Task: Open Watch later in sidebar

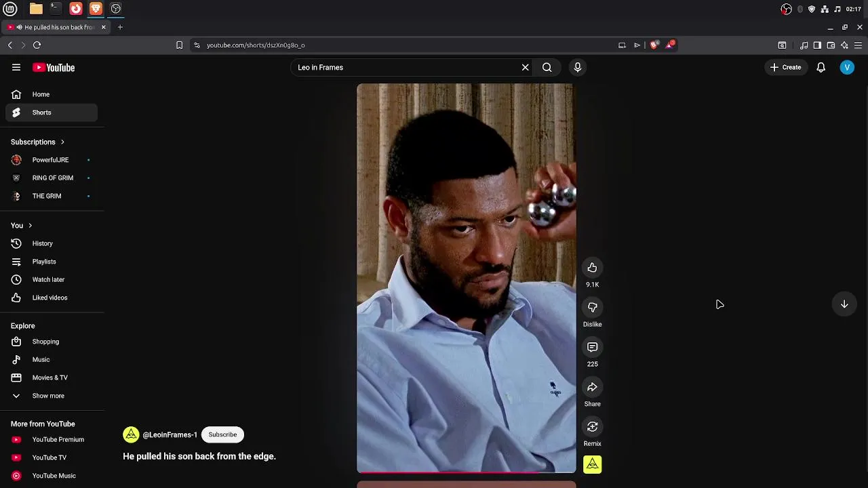Action: pos(52,279)
